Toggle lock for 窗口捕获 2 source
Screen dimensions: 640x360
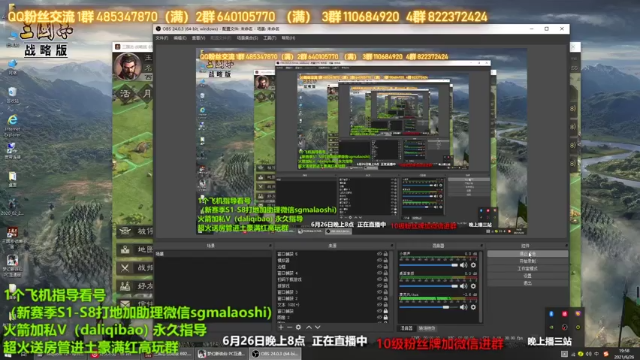pos(386,298)
